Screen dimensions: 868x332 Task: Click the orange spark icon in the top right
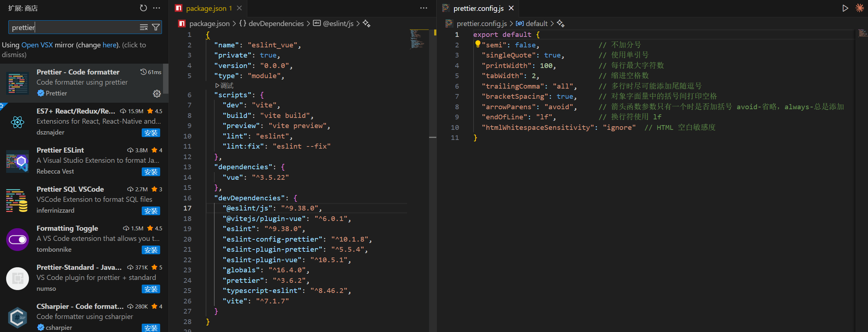pyautogui.click(x=860, y=8)
